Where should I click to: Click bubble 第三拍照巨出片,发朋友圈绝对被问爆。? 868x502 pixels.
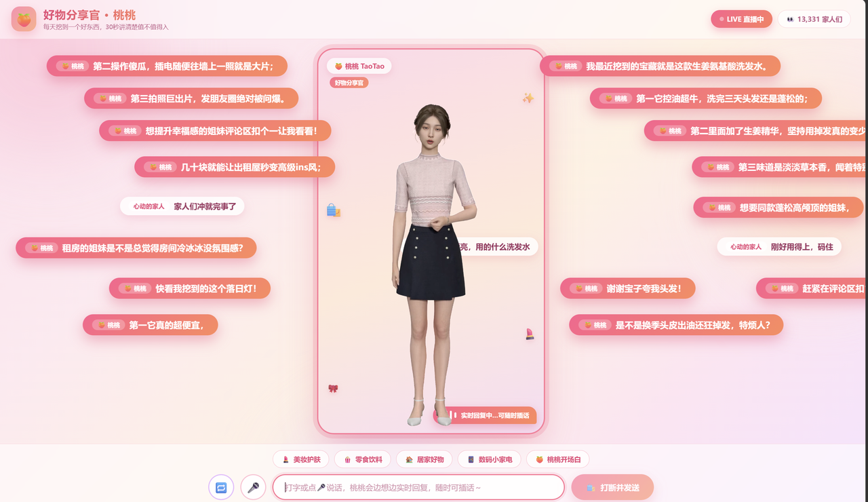click(x=191, y=98)
